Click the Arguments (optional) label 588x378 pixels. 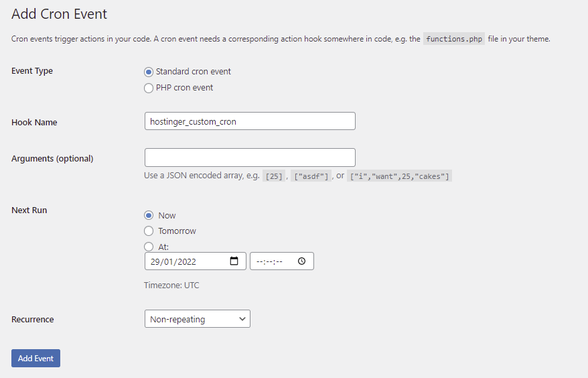52,159
